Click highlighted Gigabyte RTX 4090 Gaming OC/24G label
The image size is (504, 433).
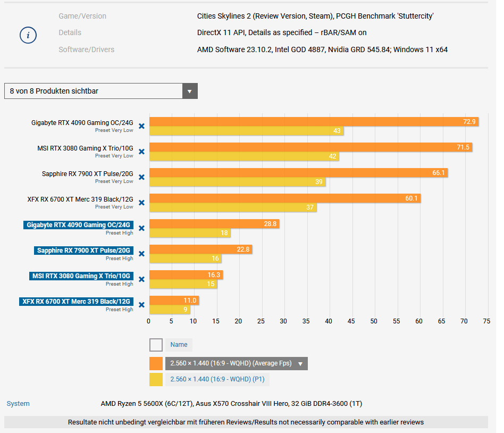(79, 225)
